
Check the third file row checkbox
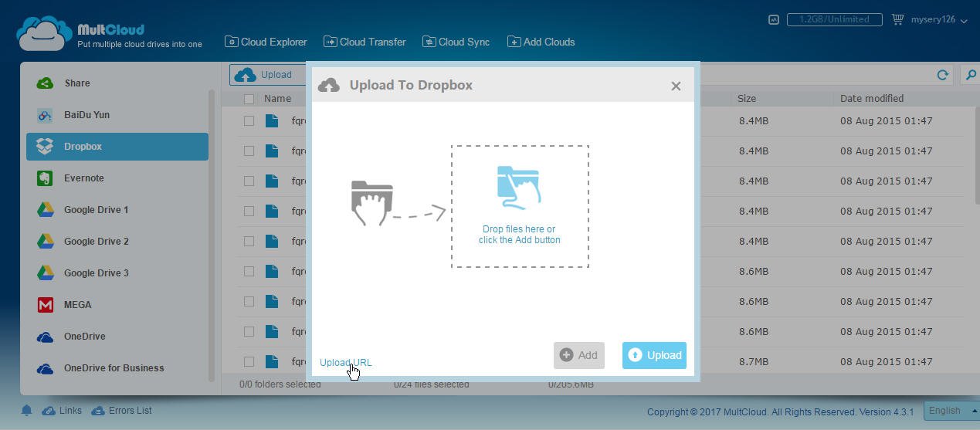click(249, 181)
